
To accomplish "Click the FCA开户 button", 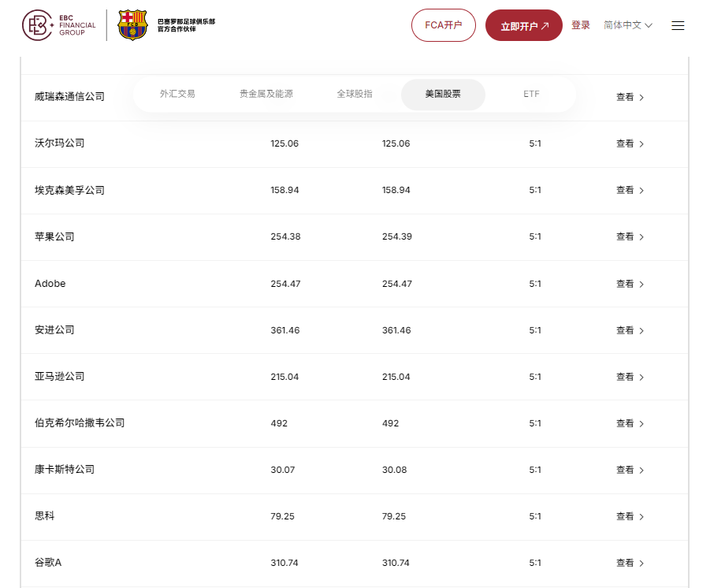I will coord(443,25).
